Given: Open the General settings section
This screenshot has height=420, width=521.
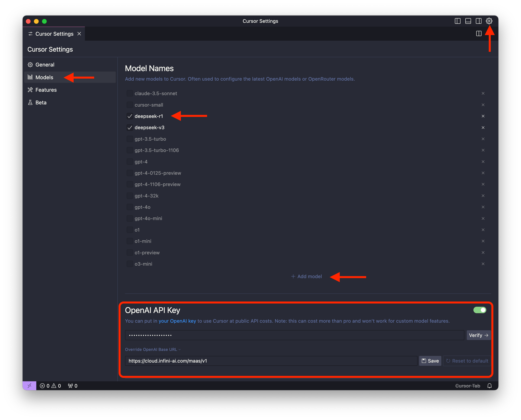Looking at the screenshot, I should click(x=70, y=65).
